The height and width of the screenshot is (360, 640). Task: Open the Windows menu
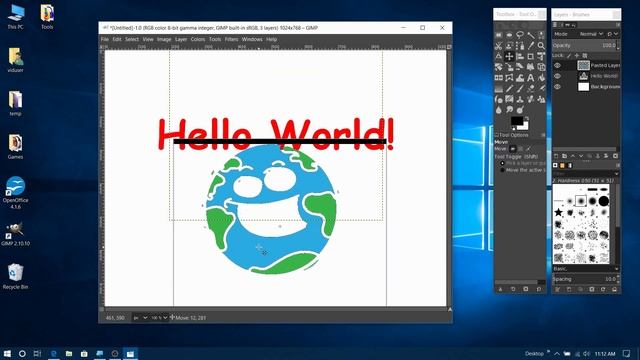click(252, 39)
